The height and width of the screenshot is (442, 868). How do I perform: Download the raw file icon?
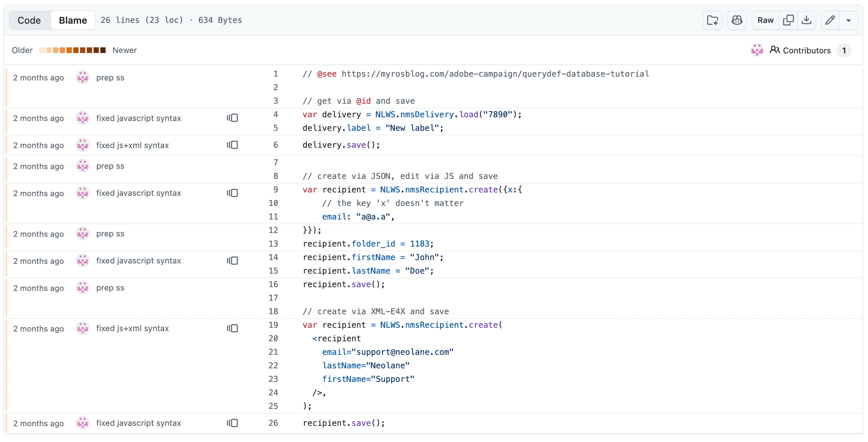pos(806,20)
